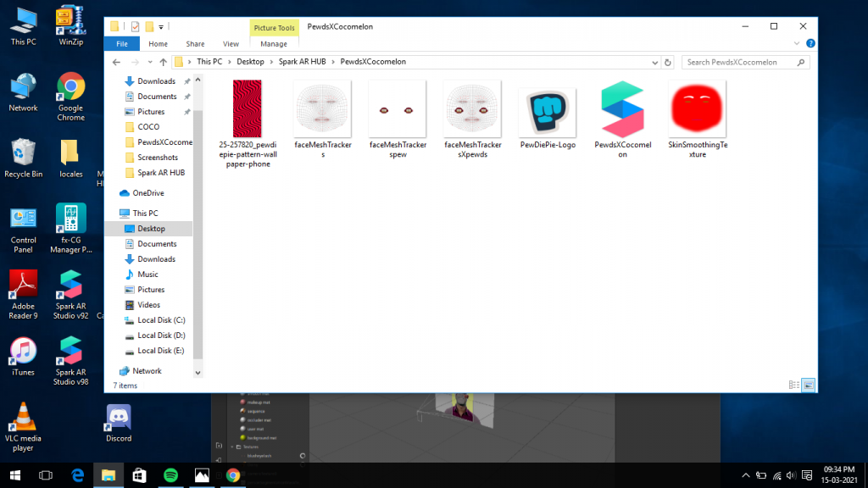
Task: Navigate to Desktop in address bar
Action: (250, 62)
